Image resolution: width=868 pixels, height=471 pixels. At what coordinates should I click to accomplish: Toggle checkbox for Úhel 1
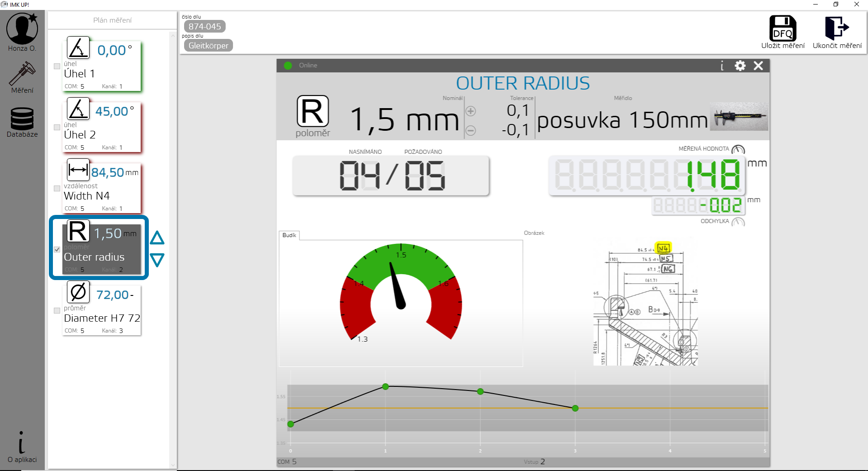(x=57, y=66)
